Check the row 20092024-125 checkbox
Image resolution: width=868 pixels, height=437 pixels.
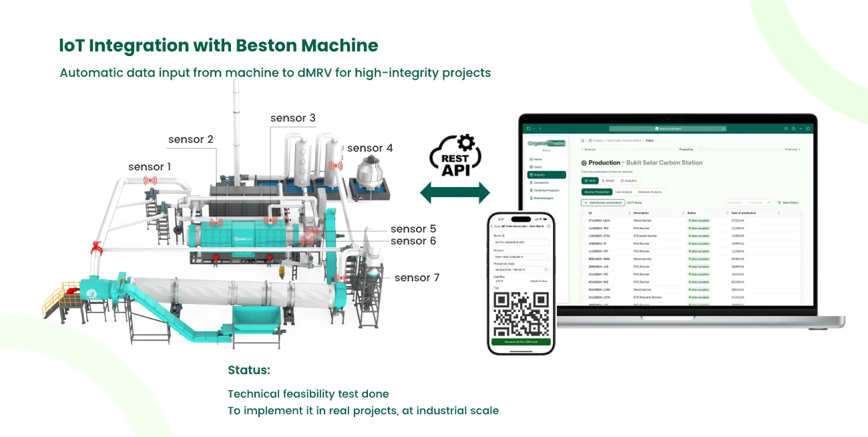(x=584, y=267)
